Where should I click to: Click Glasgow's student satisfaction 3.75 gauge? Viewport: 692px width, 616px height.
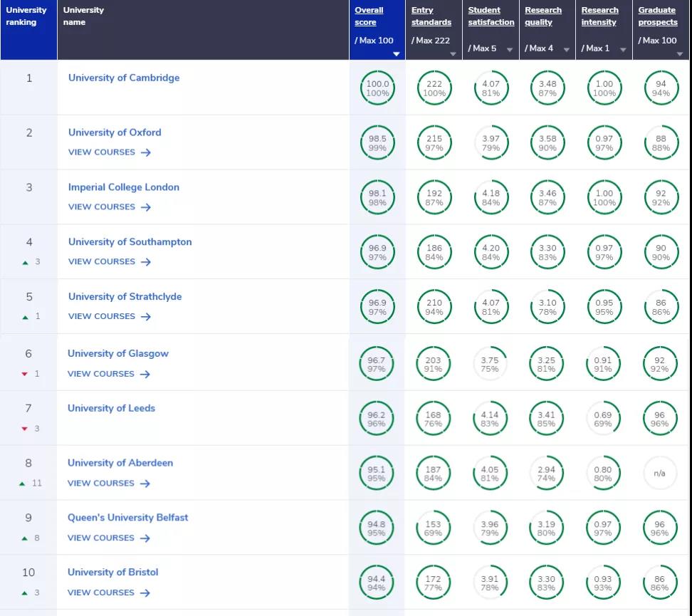coord(490,365)
